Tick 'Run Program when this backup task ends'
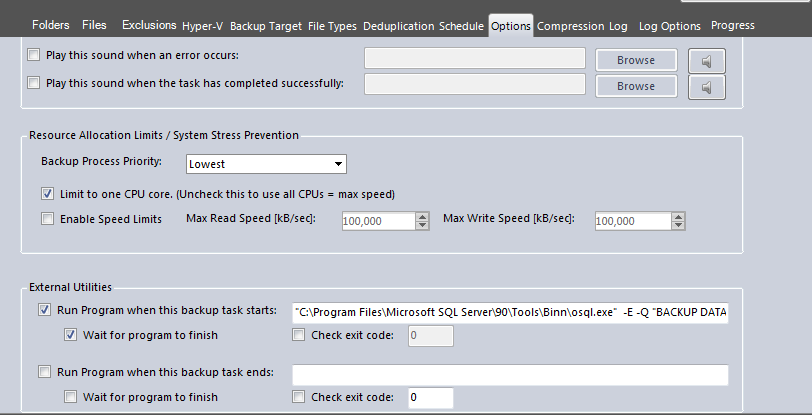The width and height of the screenshot is (812, 415). (45, 372)
